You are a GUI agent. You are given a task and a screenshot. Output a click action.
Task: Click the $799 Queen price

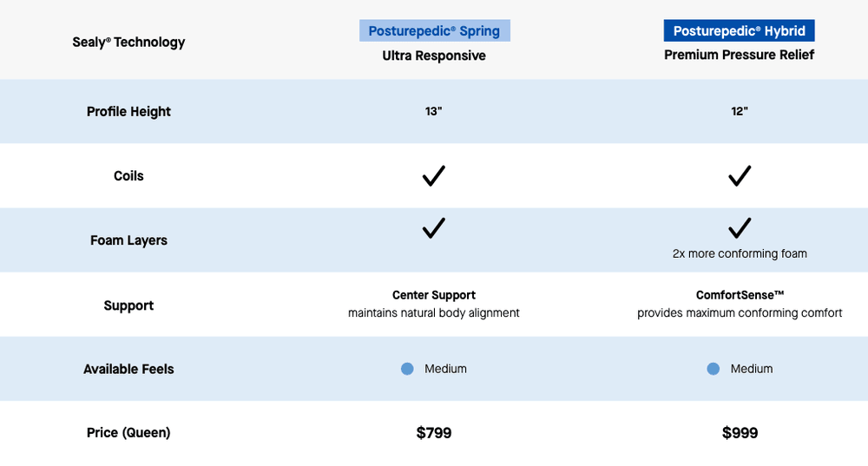(x=434, y=433)
